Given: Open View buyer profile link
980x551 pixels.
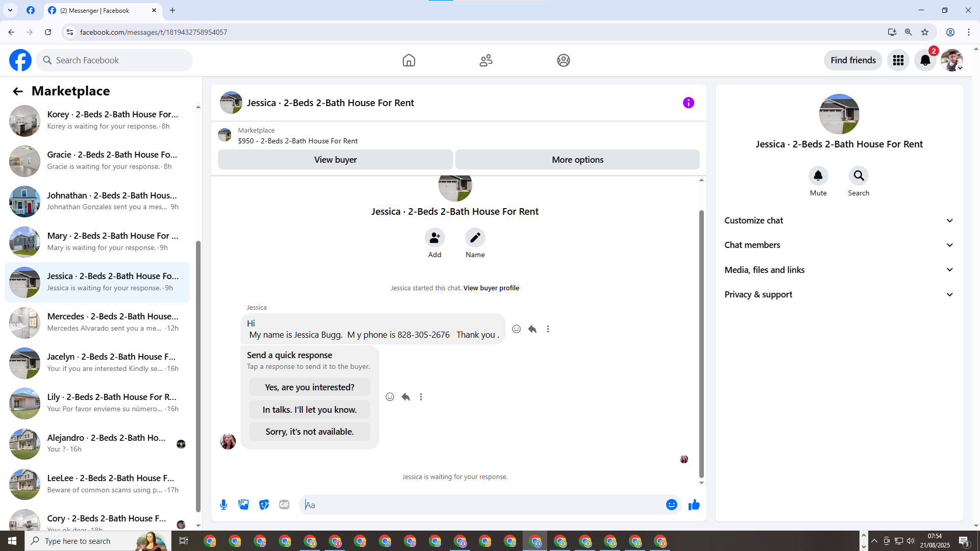Looking at the screenshot, I should pyautogui.click(x=491, y=288).
